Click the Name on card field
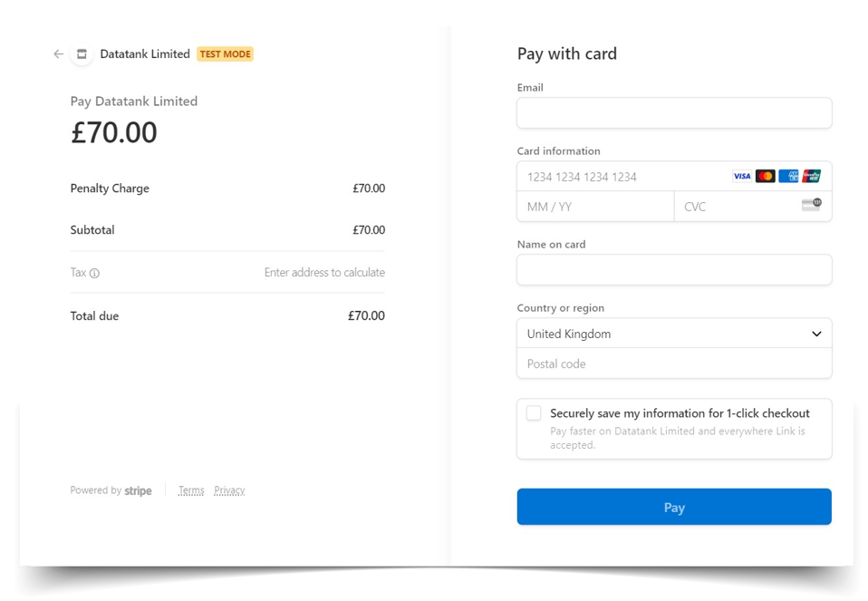The image size is (868, 601). pos(674,270)
